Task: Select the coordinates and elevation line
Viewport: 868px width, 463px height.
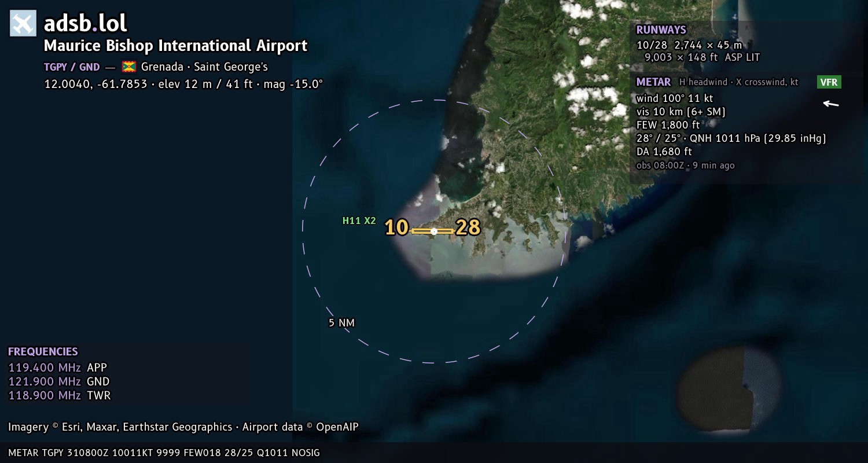Action: (183, 84)
